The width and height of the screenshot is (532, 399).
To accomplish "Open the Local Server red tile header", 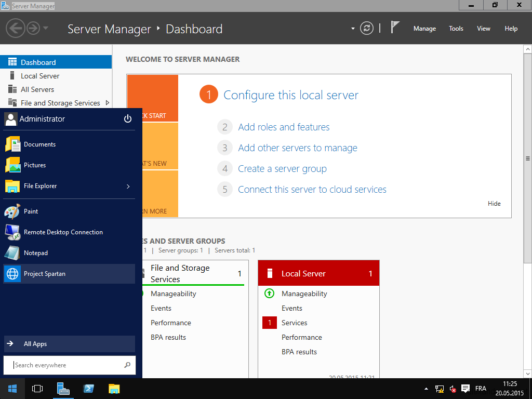I will 318,273.
